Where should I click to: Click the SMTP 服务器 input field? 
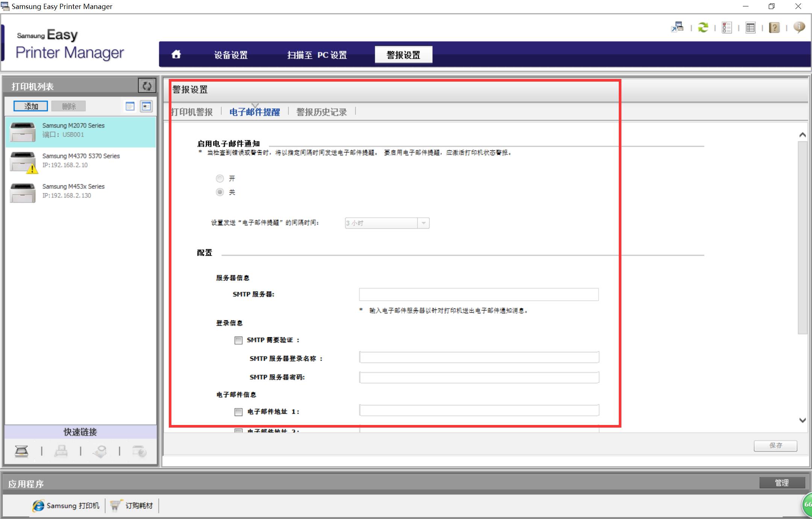click(479, 294)
